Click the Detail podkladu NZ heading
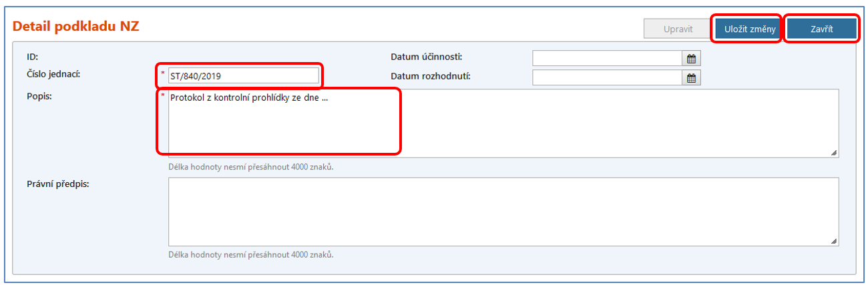This screenshot has width=868, height=285. (x=76, y=27)
